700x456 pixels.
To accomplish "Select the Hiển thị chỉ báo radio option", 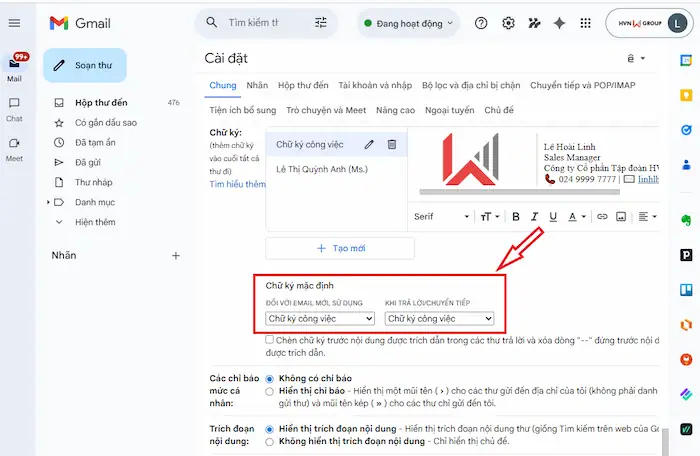I will (270, 391).
